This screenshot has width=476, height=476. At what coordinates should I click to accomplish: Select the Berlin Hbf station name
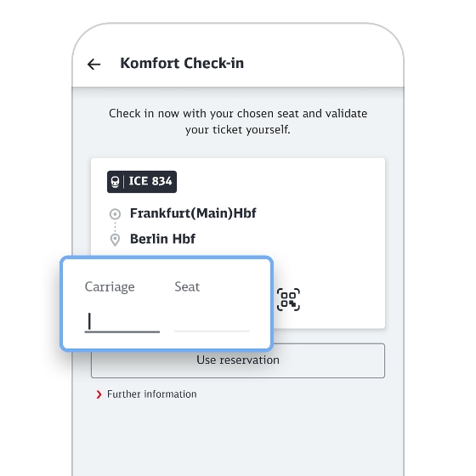pos(162,239)
